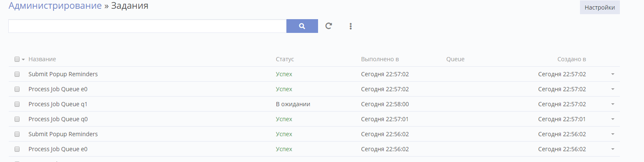Open row menu for Process Job Queue e0 22:56:02
This screenshot has height=162, width=644.
[612, 149]
